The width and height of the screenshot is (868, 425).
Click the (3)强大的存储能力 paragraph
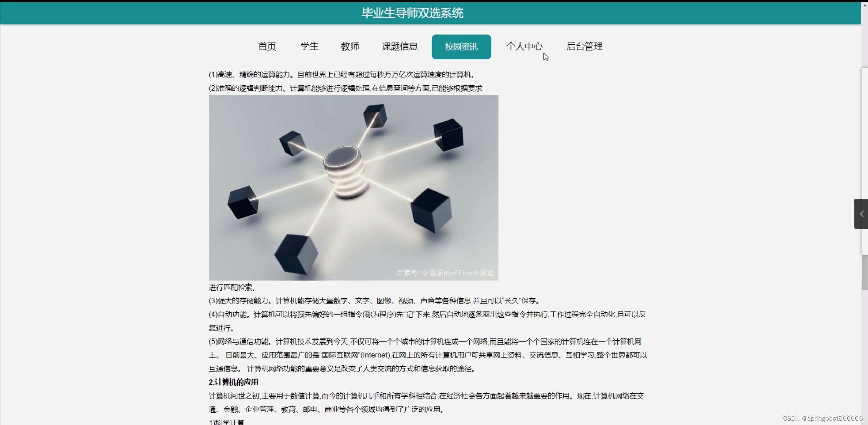pos(373,301)
